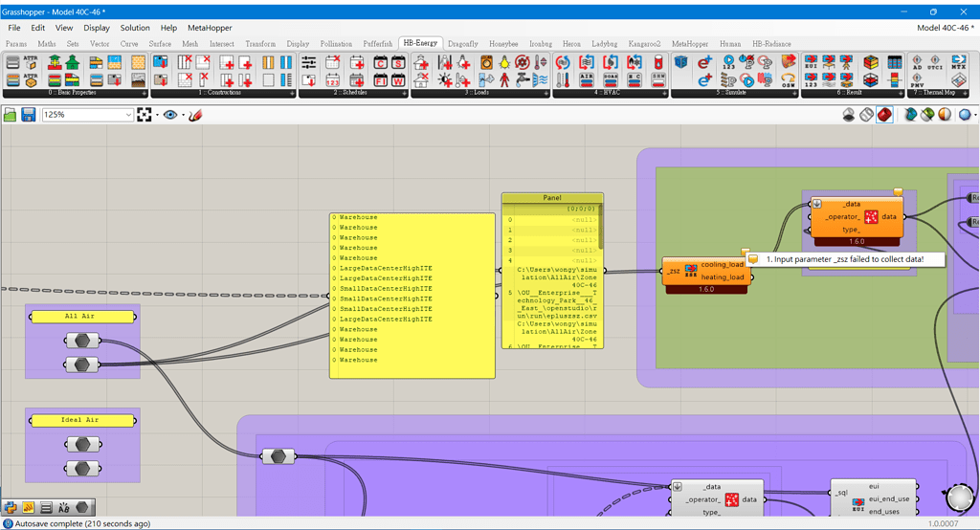Image resolution: width=980 pixels, height=530 pixels.
Task: Save the document with the floppy disk icon
Action: (28, 115)
